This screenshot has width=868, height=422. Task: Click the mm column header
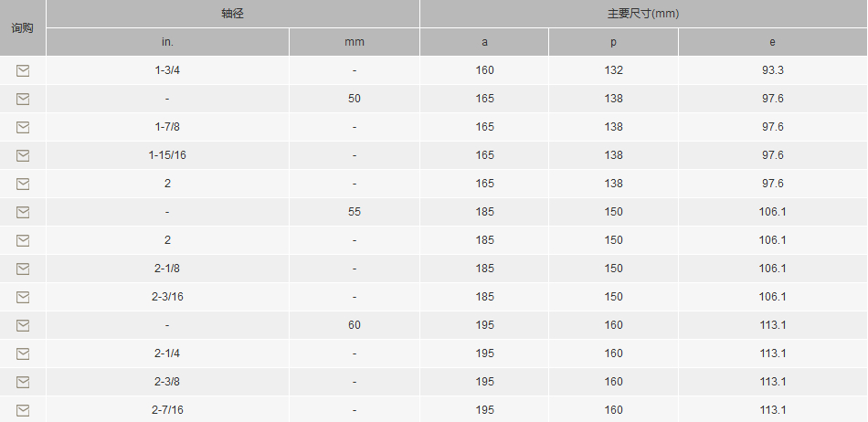click(355, 42)
